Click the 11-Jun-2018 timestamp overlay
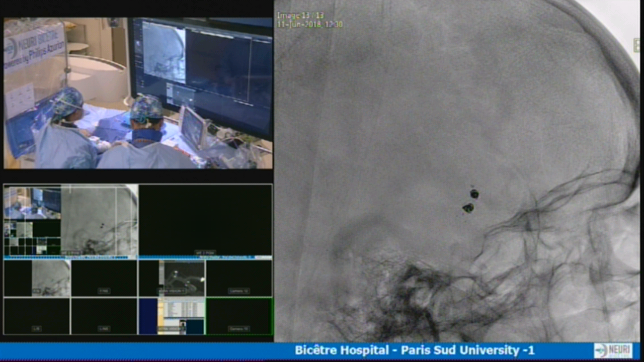This screenshot has height=362, width=644. [309, 24]
